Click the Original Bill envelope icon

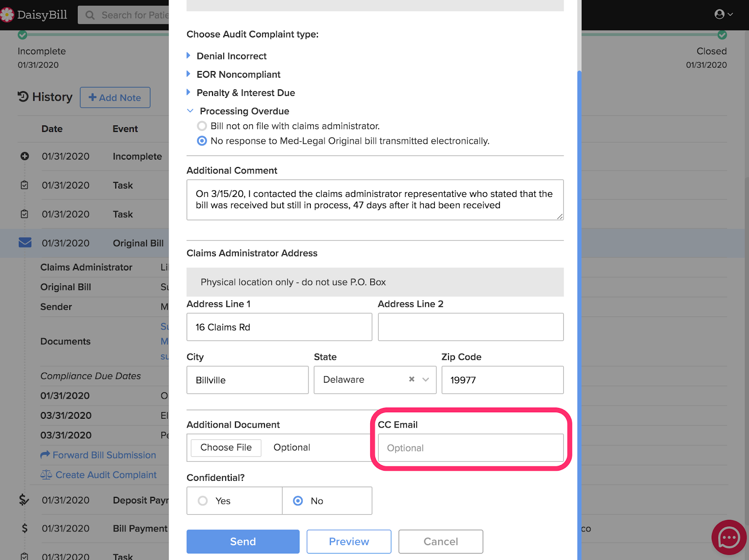click(x=25, y=243)
